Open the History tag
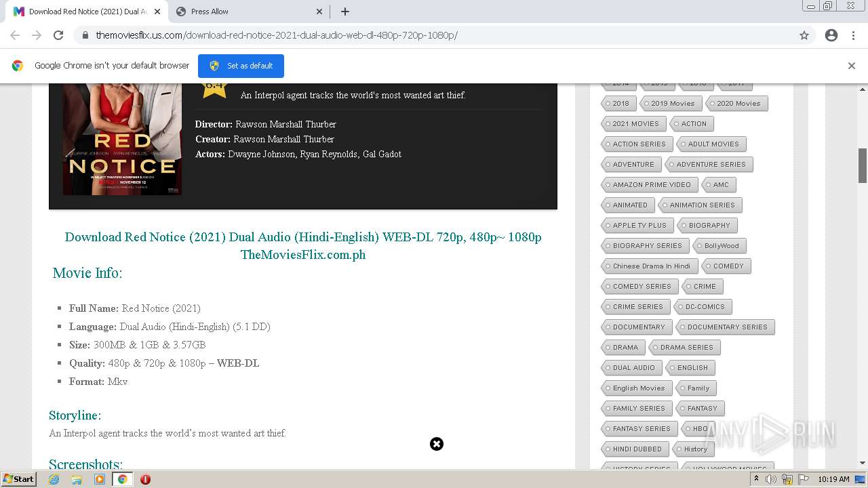Viewport: 868px width, 488px height. point(693,449)
